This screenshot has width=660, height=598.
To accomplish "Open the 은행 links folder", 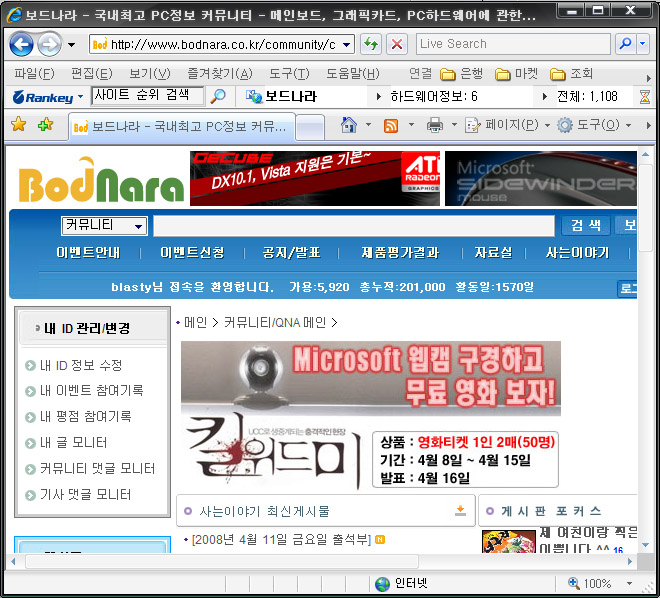I will pyautogui.click(x=461, y=74).
